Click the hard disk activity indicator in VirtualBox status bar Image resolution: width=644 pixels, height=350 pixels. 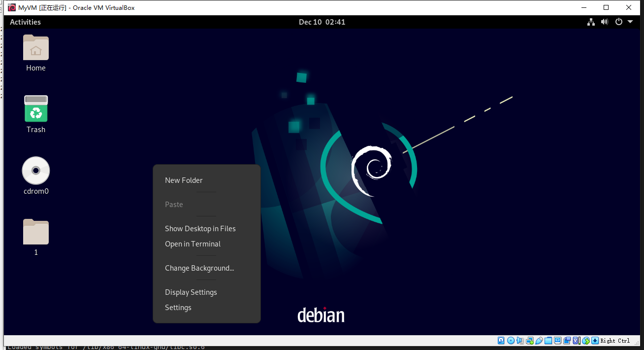(x=500, y=340)
